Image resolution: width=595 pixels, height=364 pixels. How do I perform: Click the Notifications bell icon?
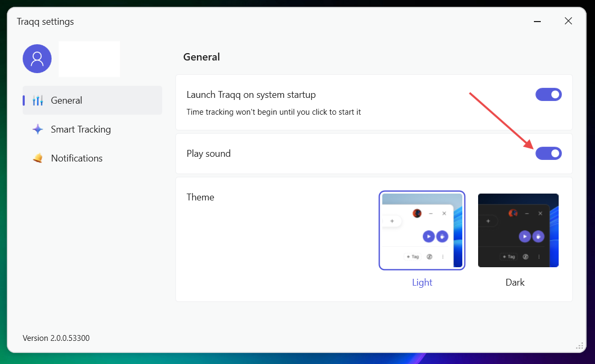pyautogui.click(x=37, y=158)
